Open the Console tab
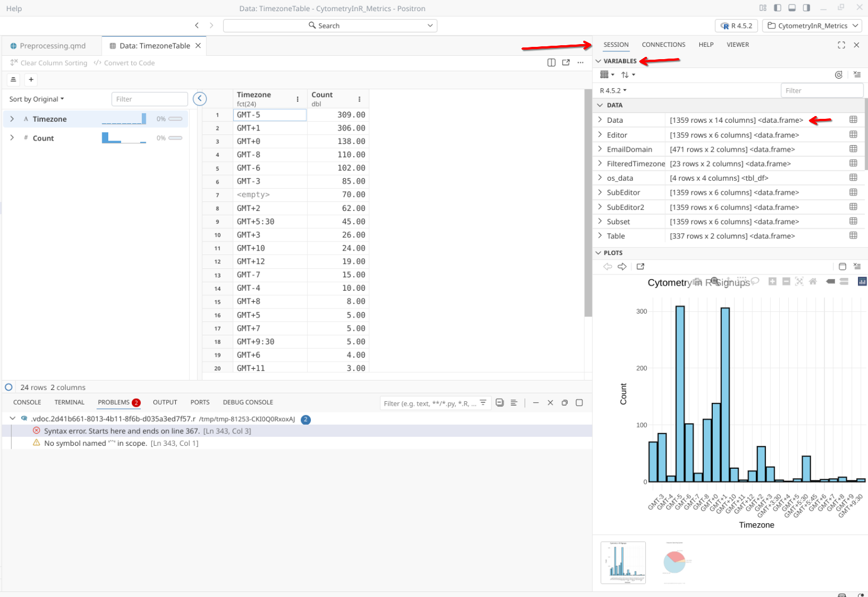The image size is (868, 597). tap(27, 402)
